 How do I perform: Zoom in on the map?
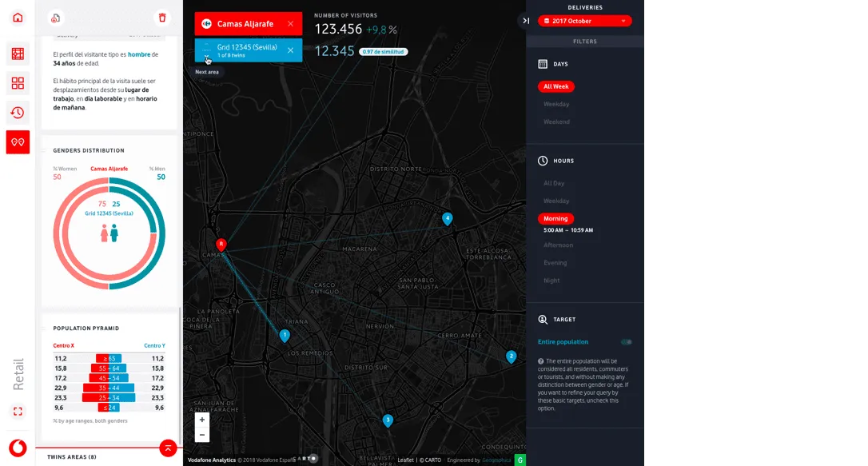(202, 420)
